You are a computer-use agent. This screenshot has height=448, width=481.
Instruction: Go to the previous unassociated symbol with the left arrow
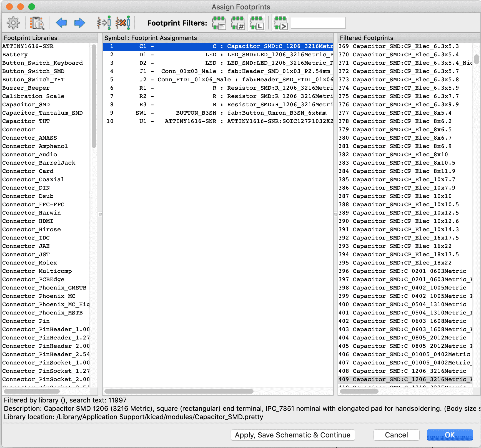tap(61, 23)
